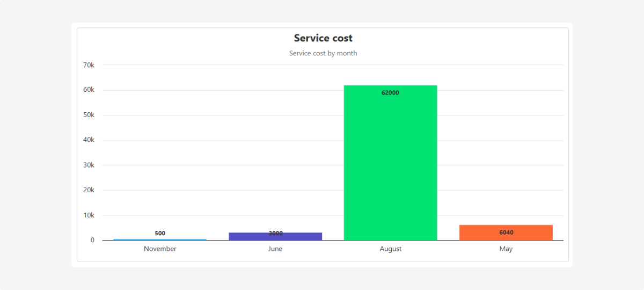
Task: Click the 500 value label
Action: [160, 233]
